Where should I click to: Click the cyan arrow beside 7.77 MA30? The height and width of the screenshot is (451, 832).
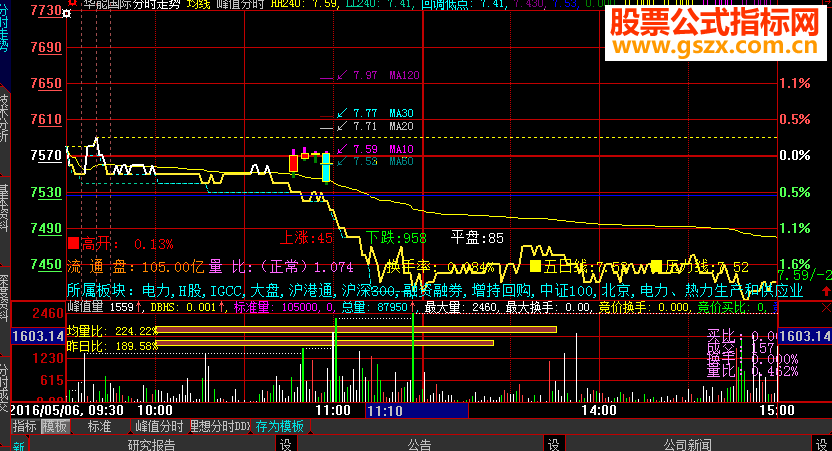point(342,113)
